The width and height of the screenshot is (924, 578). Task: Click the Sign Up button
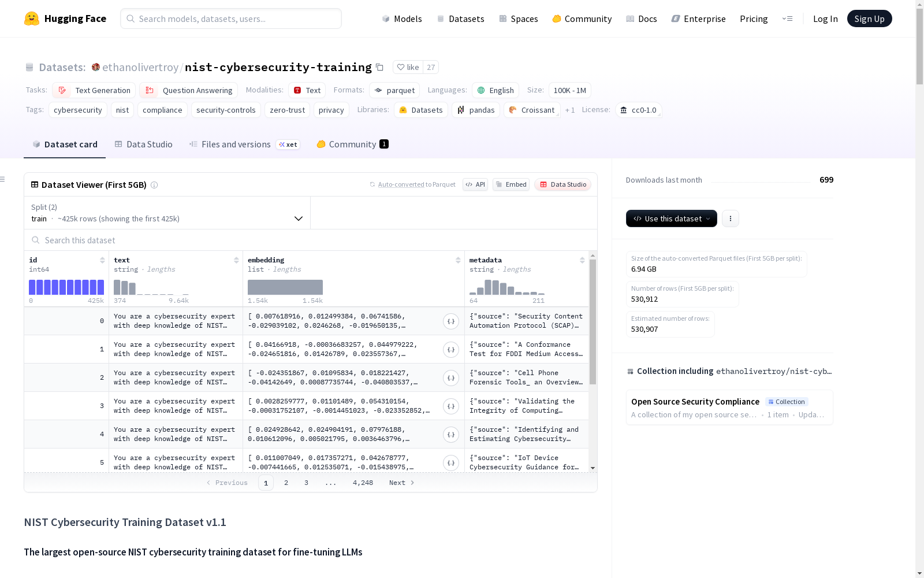(869, 18)
